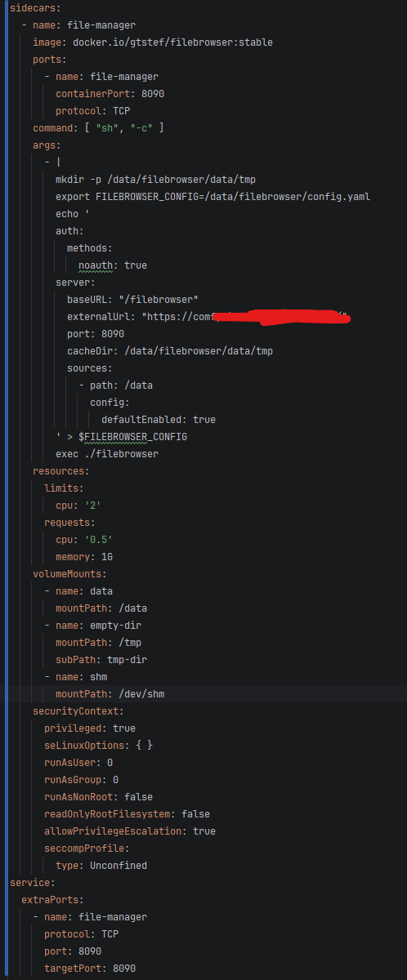The image size is (407, 980).
Task: Click the 'server:' key
Action: click(75, 283)
